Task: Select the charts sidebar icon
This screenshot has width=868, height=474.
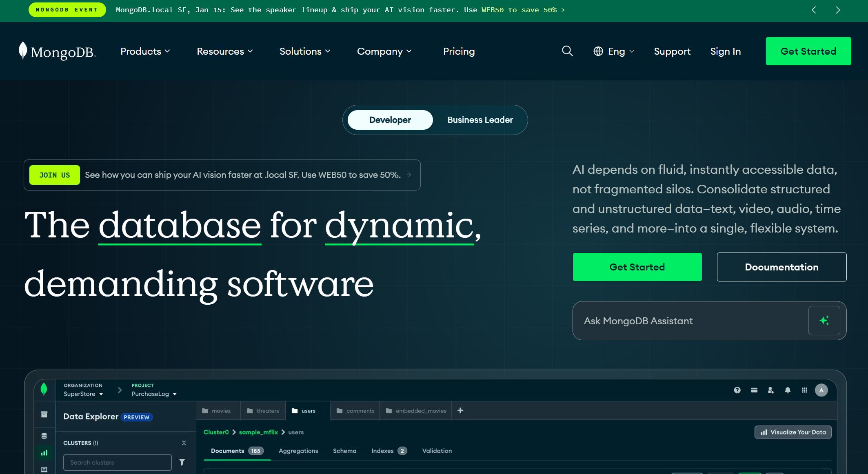Action: [x=44, y=453]
